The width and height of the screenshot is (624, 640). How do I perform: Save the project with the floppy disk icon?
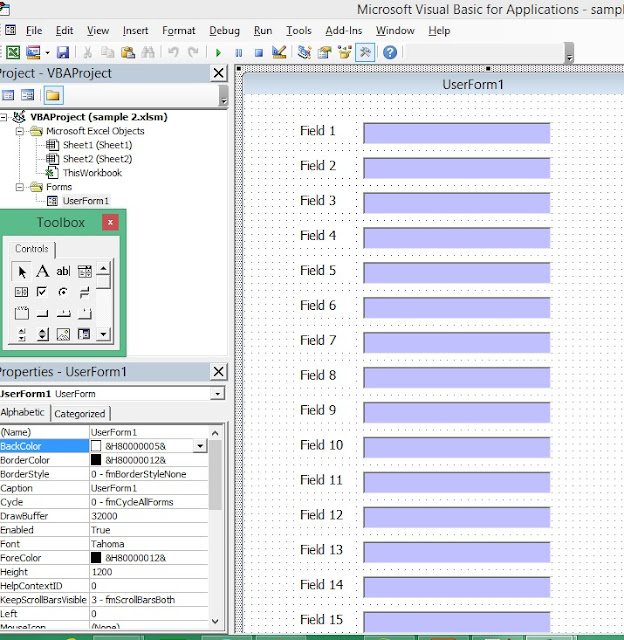(63, 52)
